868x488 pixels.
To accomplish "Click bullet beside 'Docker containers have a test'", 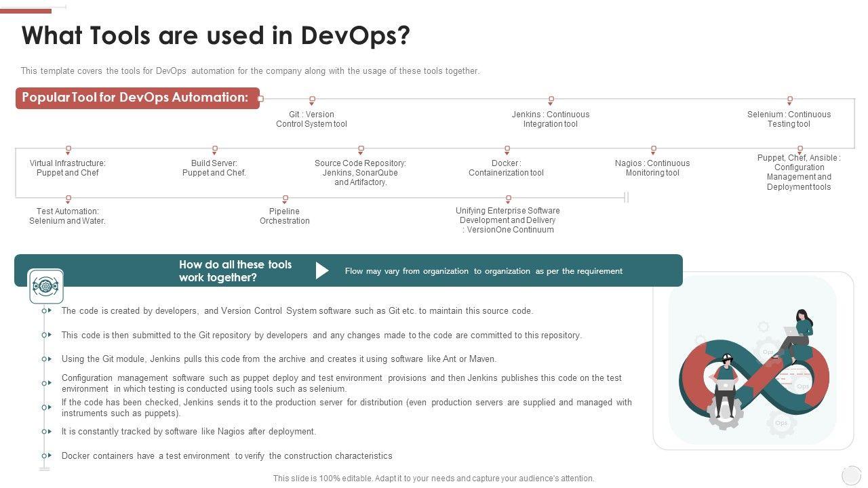I will pos(45,456).
